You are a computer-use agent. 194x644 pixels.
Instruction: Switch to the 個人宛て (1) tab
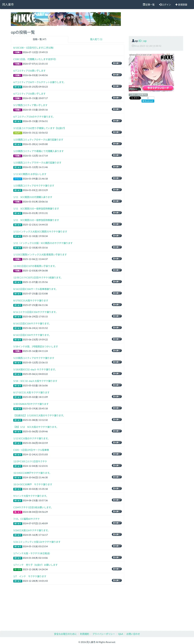[x=96, y=39]
